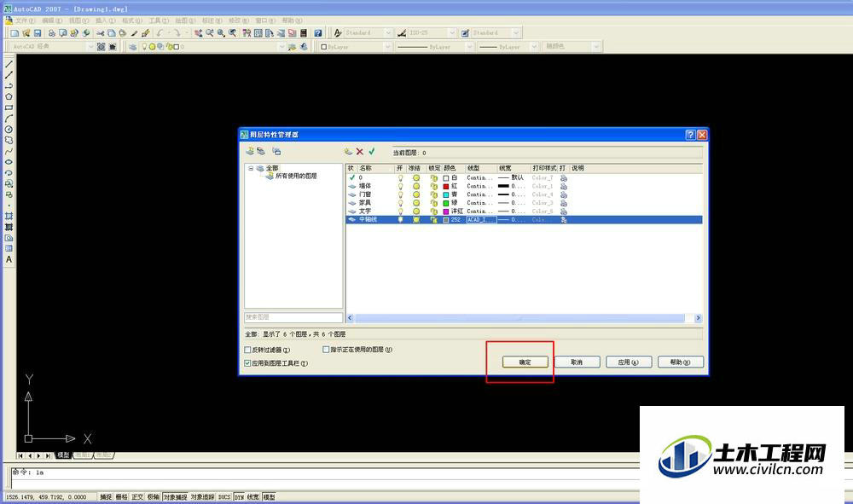853x504 pixels.
Task: Open the 工具 menu
Action: coord(159,20)
